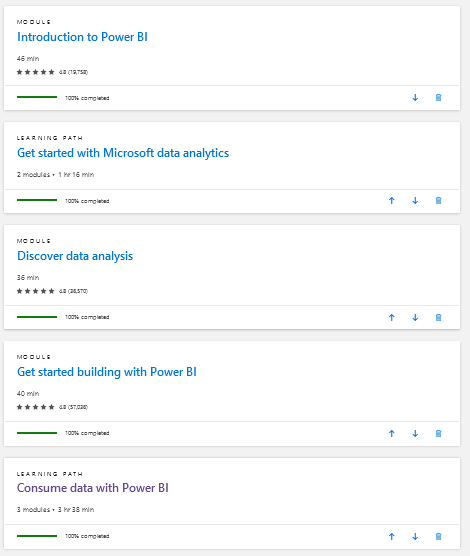Open Consume data with Power BI path

(93, 488)
